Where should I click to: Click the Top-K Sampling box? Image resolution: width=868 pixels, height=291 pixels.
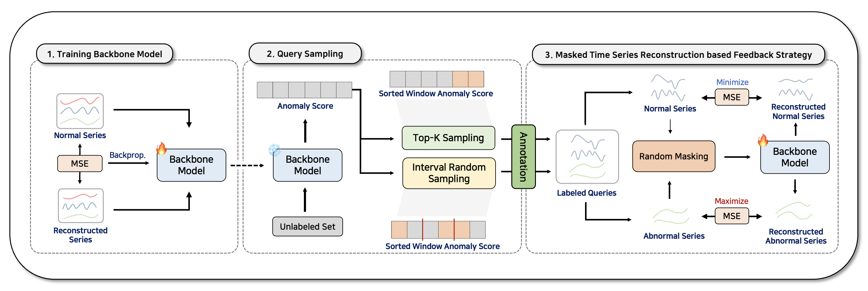(449, 138)
